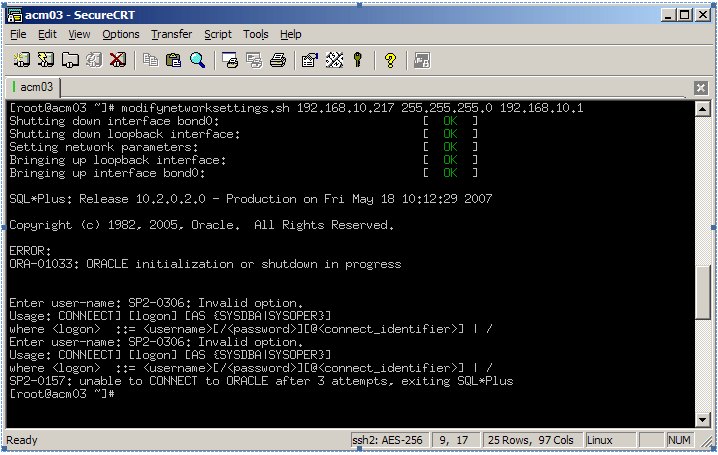Open the View menu

click(x=79, y=34)
